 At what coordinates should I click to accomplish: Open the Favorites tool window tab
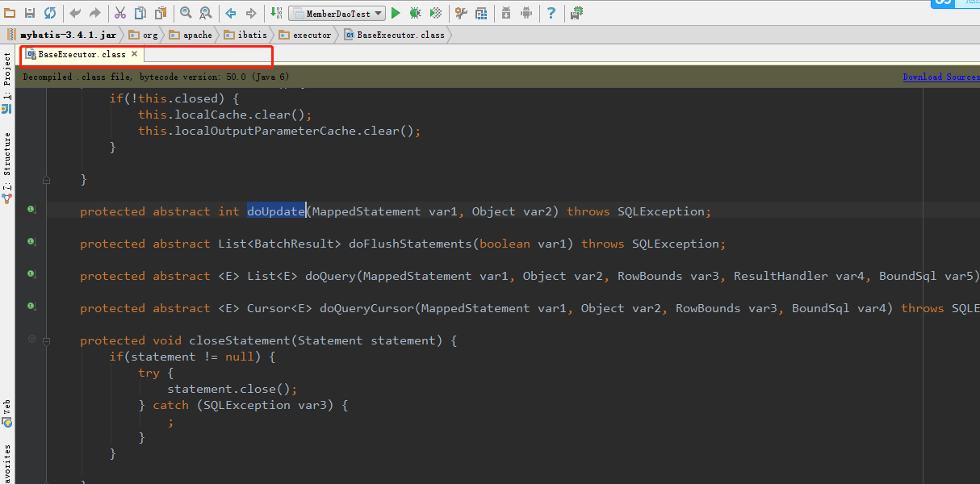click(x=7, y=463)
